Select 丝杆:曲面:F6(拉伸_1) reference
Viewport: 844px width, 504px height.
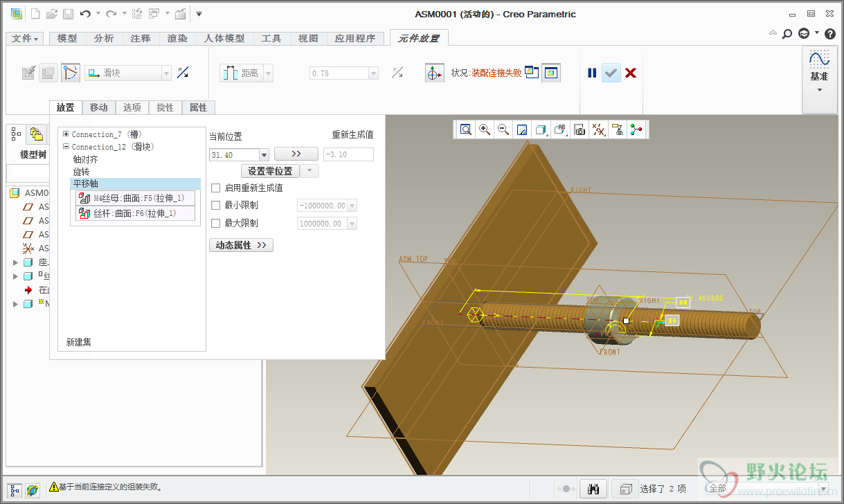click(x=135, y=213)
